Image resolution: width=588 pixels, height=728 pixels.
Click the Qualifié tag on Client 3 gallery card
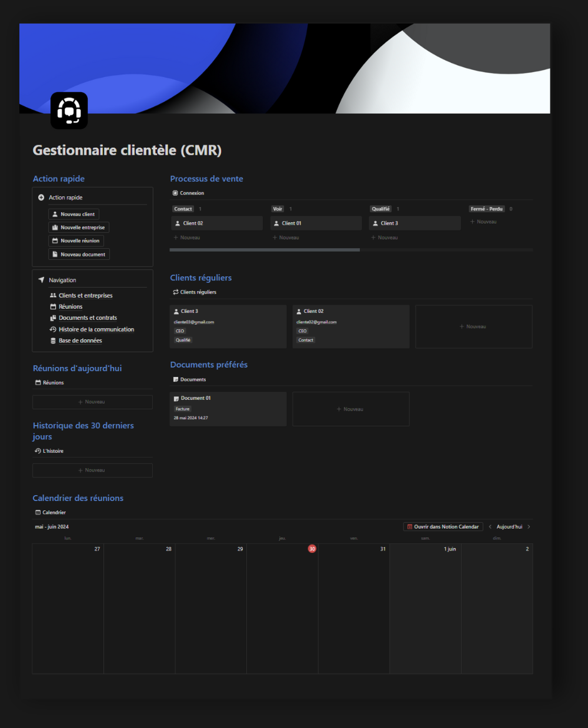pyautogui.click(x=183, y=340)
